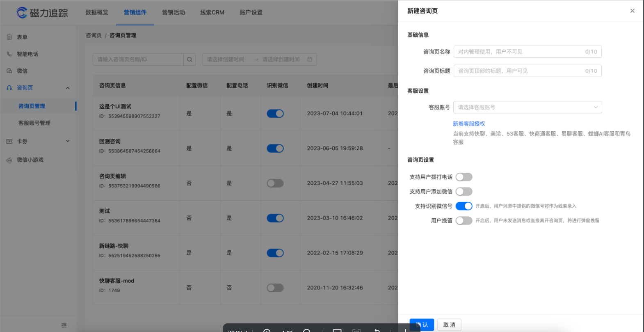Screen dimensions: 644x332
Task: Click 2023-07-04 10:44:01 timestamp
Action: click(x=335, y=113)
